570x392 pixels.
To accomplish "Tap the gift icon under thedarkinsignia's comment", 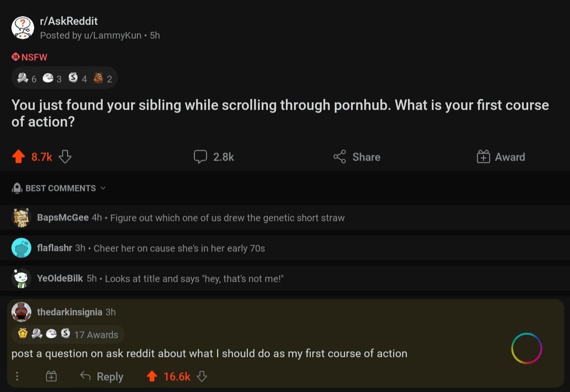I will (51, 376).
